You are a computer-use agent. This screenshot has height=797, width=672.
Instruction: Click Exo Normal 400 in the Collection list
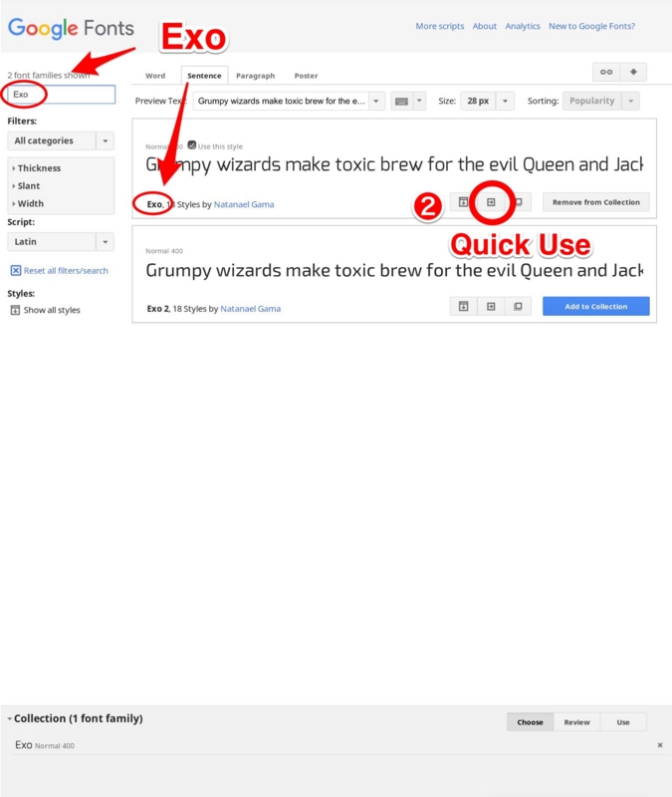45,745
